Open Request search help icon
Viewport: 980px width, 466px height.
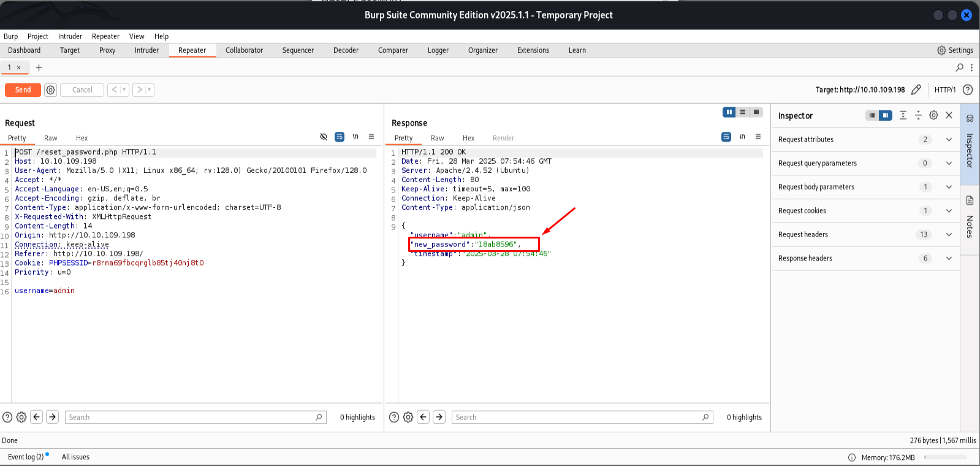point(7,418)
